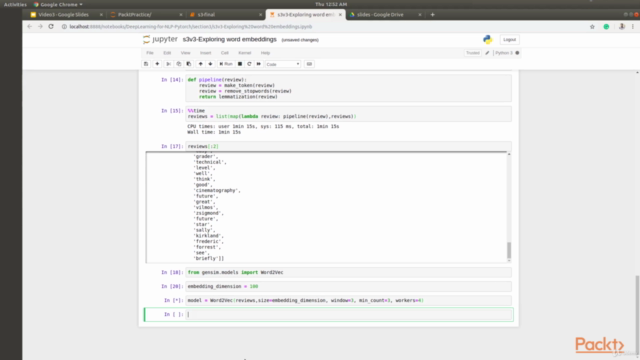Image resolution: width=640 pixels, height=360 pixels.
Task: Open the Insert menu
Action: coord(205,53)
